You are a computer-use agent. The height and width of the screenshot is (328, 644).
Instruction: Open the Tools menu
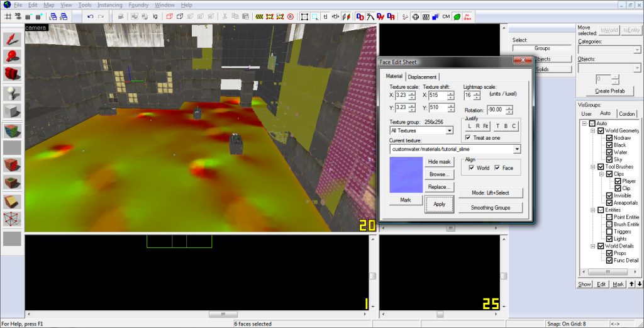pos(85,5)
